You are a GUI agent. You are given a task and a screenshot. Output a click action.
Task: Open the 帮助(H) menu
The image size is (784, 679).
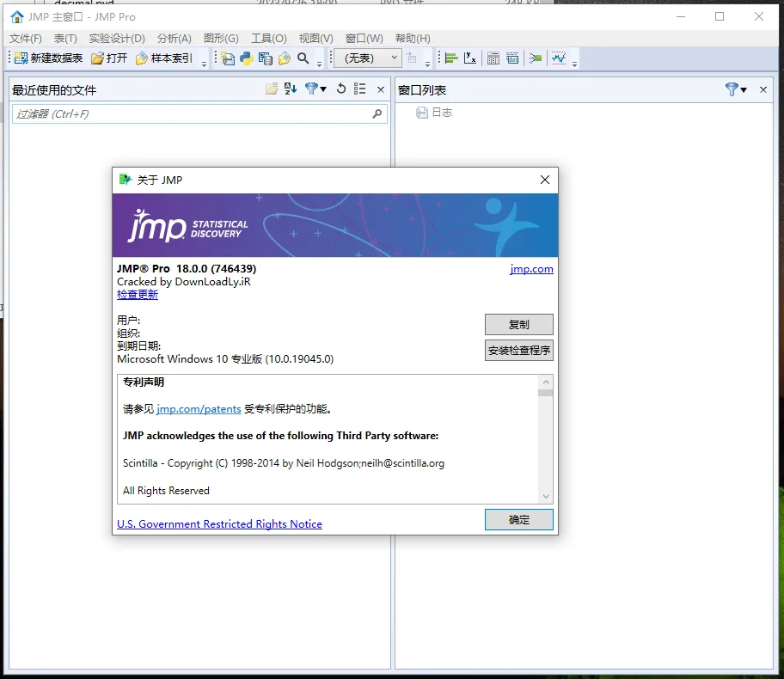(413, 39)
